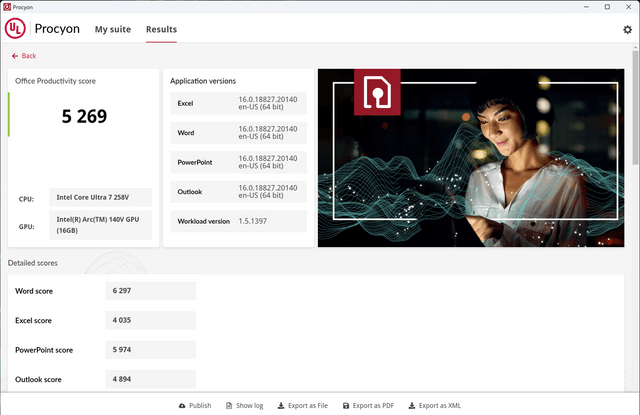Screen dimensions: 640x415
Task: Click the vertical scrollbar thumb
Action: click(x=635, y=108)
